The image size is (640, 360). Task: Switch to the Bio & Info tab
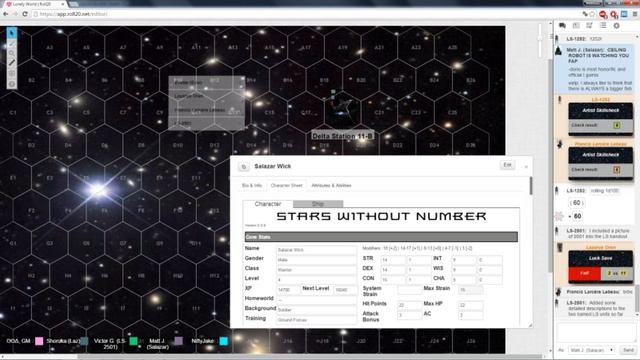pos(252,185)
